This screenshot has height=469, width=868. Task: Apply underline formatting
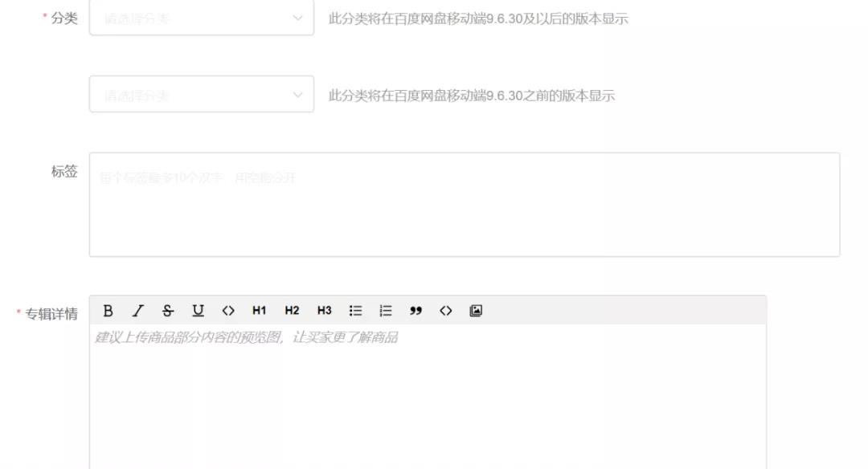tap(198, 311)
